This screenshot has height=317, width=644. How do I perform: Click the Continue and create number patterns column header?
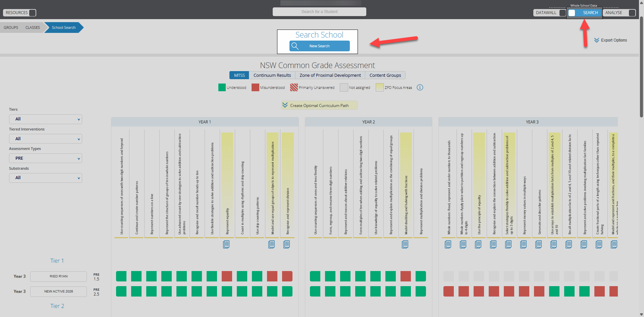point(137,208)
